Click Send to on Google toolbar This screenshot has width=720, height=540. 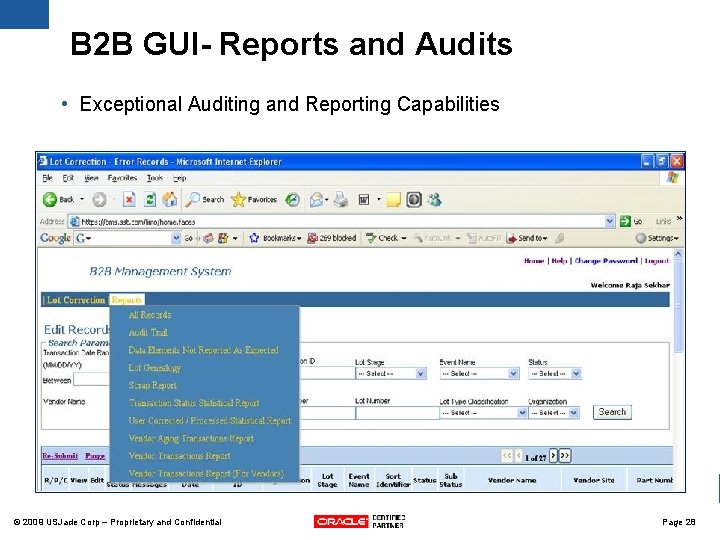click(527, 238)
